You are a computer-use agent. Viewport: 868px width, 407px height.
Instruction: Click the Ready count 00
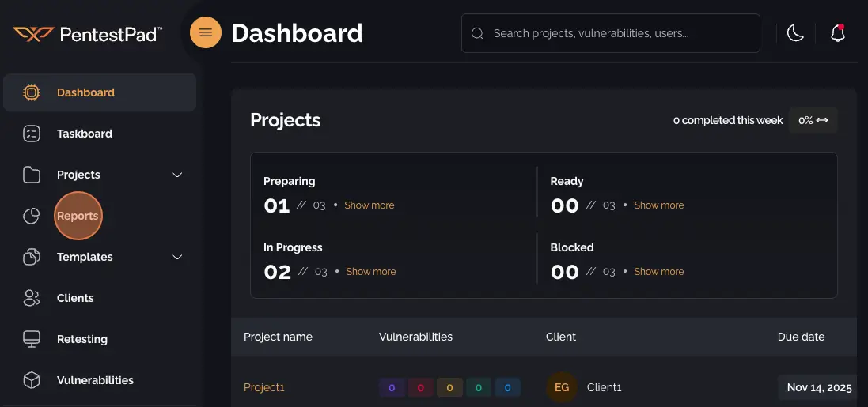coord(565,205)
